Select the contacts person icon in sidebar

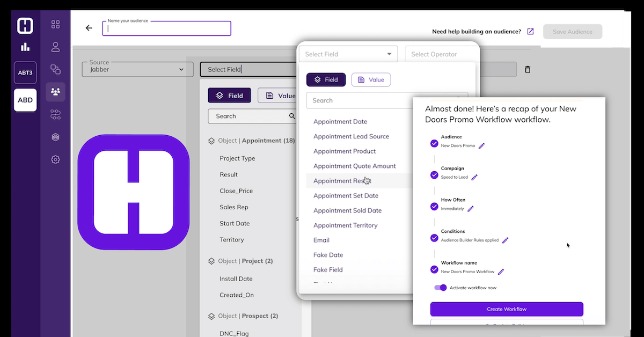click(55, 47)
